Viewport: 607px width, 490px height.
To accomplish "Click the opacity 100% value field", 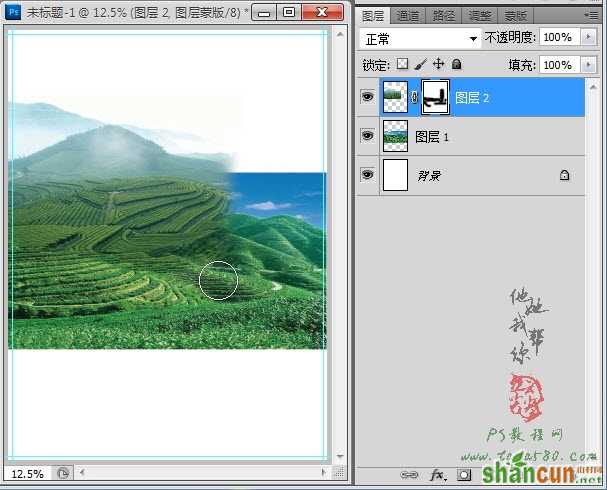I will coord(559,37).
